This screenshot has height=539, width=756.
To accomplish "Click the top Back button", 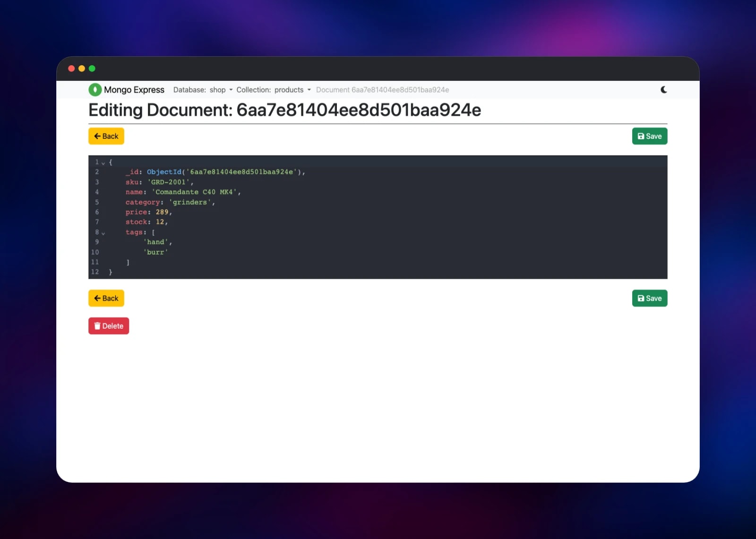I will (x=106, y=136).
